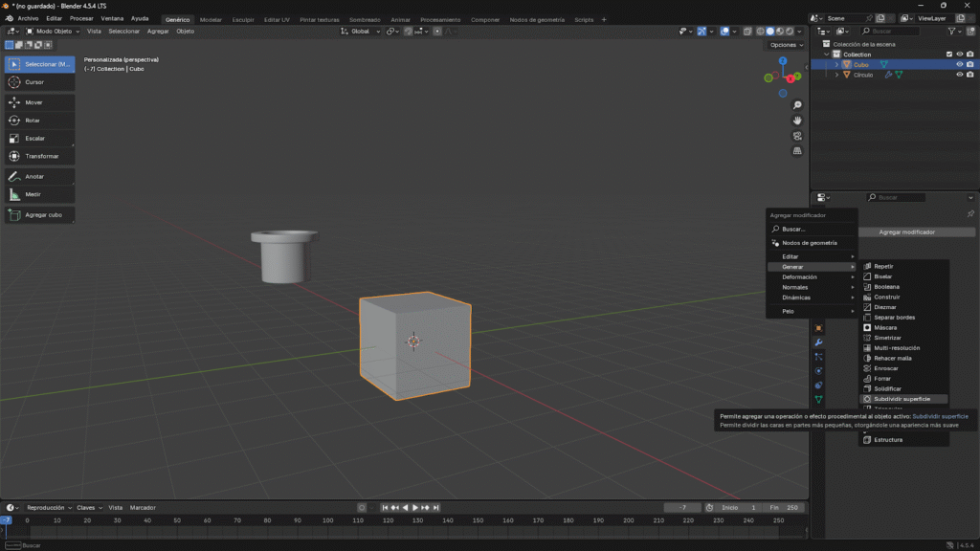Uncheck the Collection exclude checkbox
This screenshot has width=980, height=551.
tap(949, 55)
